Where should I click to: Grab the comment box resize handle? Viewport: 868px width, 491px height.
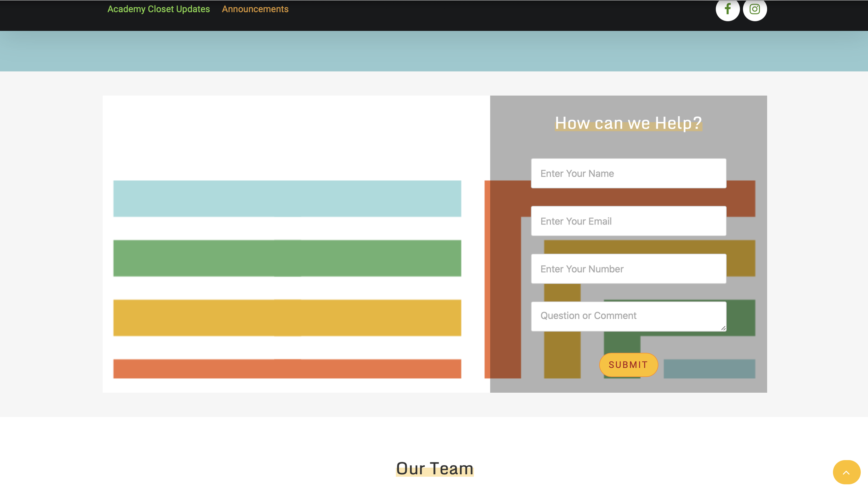click(723, 328)
